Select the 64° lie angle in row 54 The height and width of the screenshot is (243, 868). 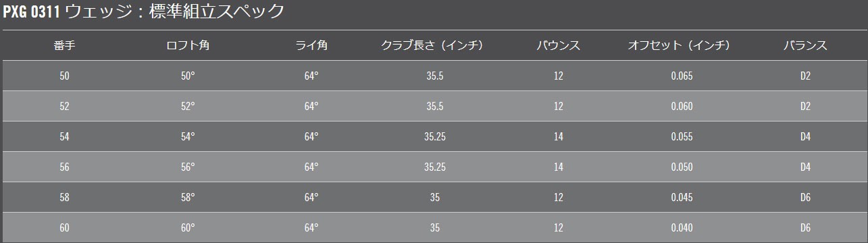click(x=311, y=137)
